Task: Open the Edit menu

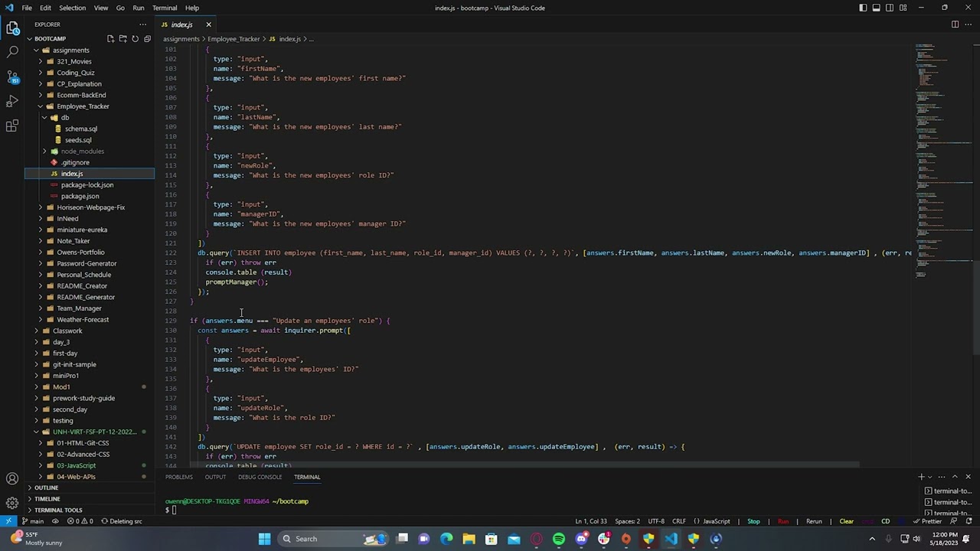Action: [45, 8]
